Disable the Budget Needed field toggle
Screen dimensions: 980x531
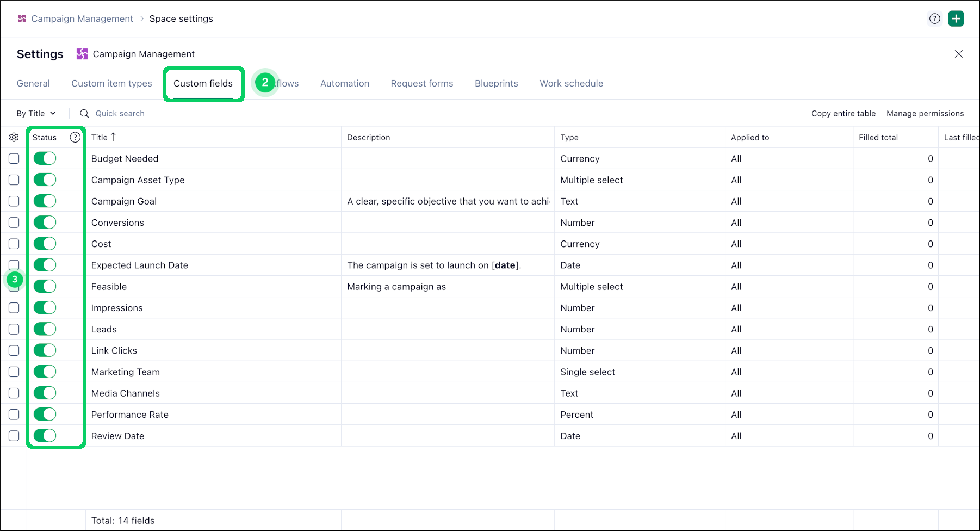45,158
